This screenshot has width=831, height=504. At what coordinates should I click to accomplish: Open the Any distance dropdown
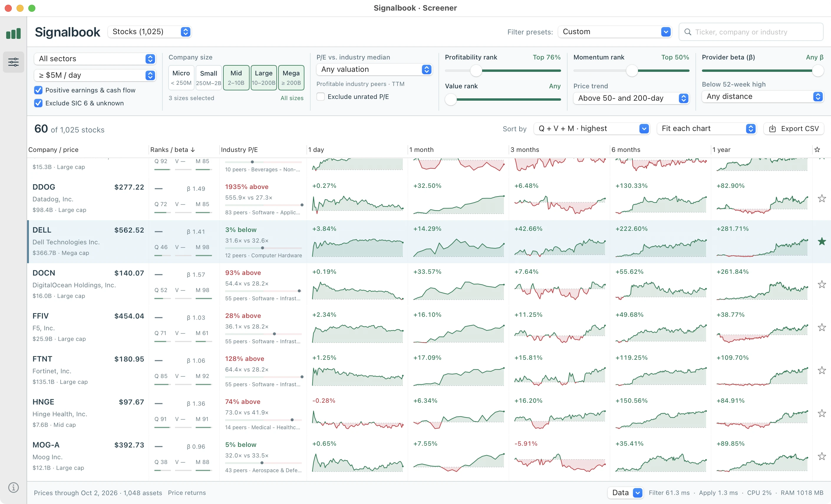(763, 96)
